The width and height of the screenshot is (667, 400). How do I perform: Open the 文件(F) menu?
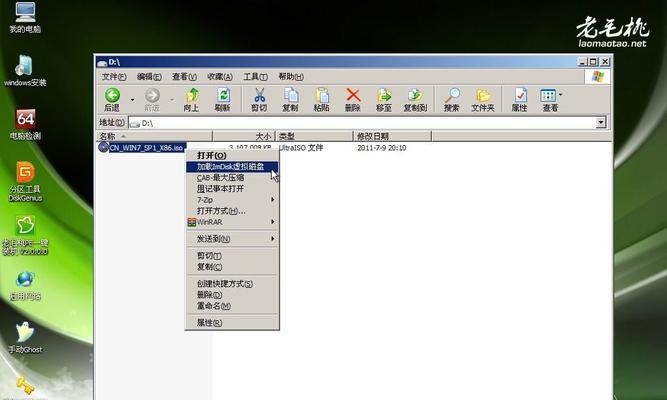tap(114, 77)
